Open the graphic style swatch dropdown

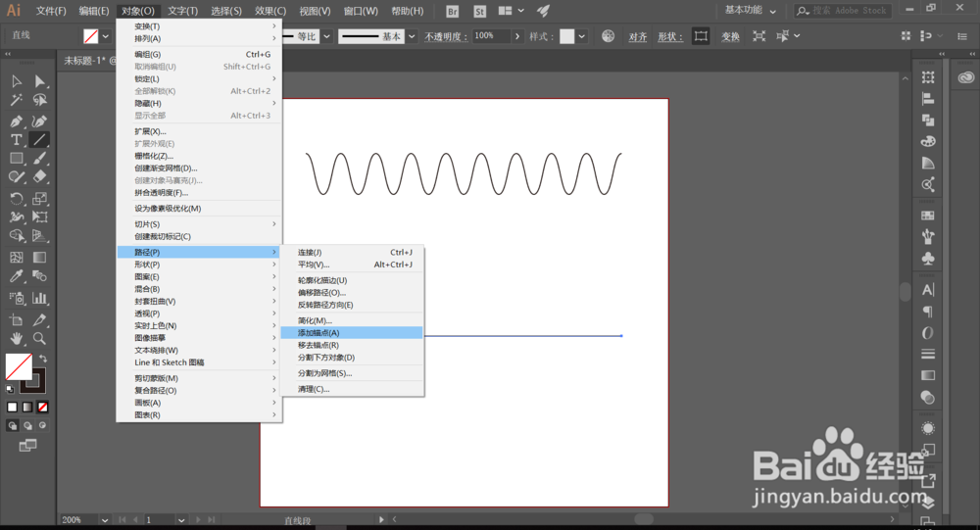click(x=582, y=36)
